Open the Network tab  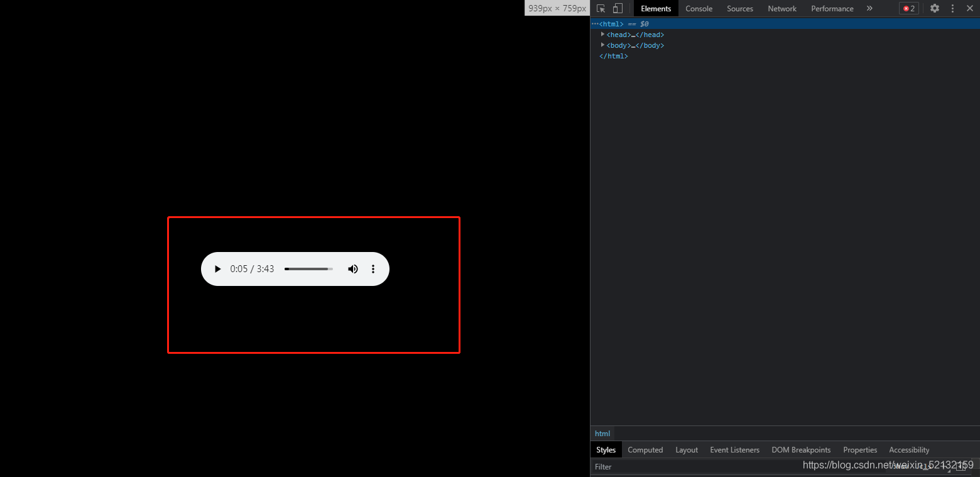[x=782, y=8]
